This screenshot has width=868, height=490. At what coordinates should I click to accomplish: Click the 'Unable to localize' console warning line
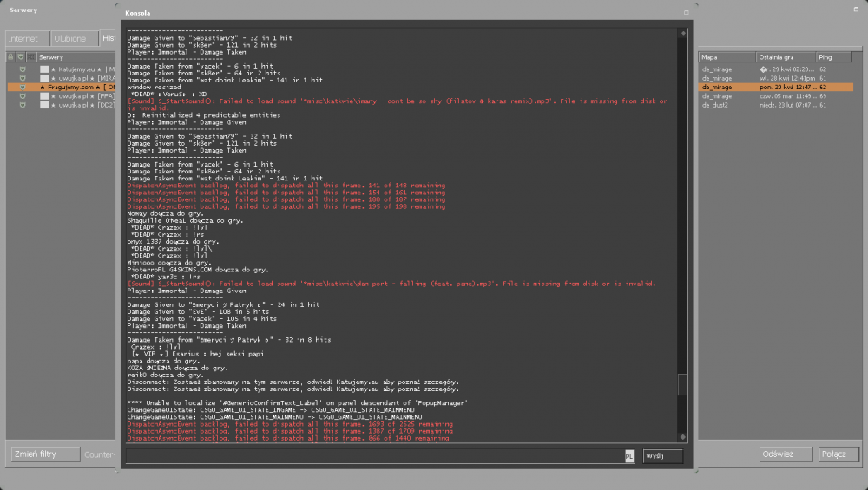coord(297,403)
